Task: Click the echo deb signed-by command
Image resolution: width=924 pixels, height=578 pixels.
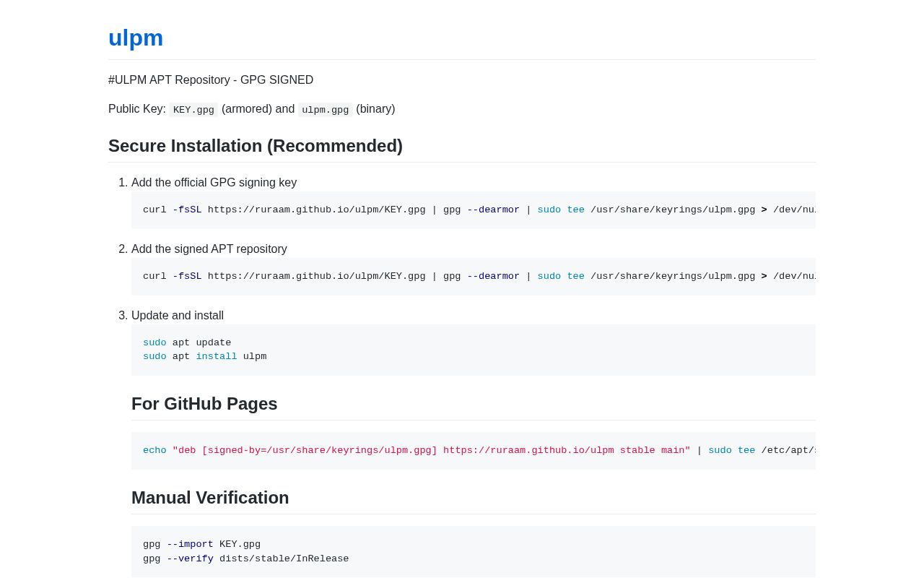Action: click(474, 451)
